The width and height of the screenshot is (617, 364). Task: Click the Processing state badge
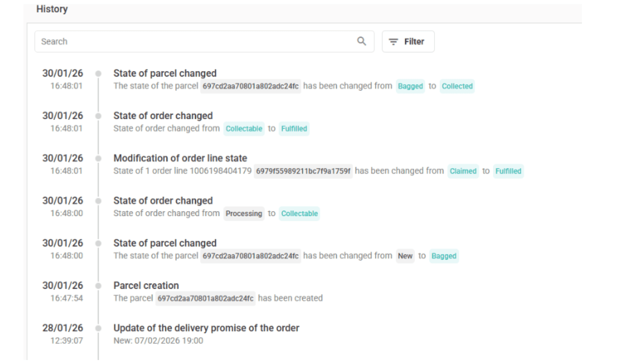click(244, 214)
